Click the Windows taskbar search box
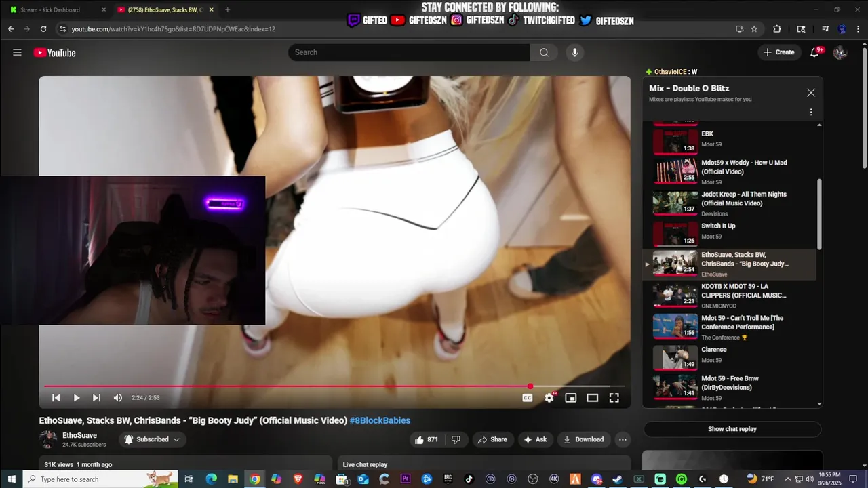The width and height of the screenshot is (868, 488). click(100, 479)
